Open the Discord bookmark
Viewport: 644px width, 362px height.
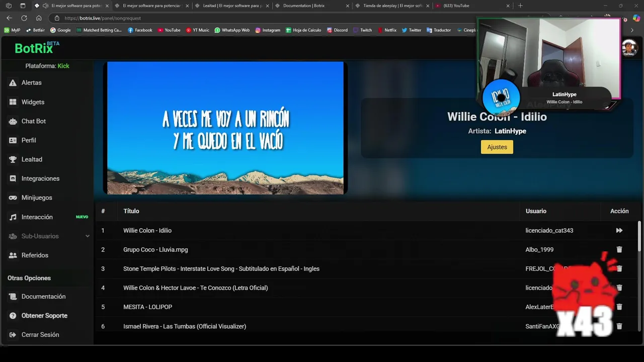[337, 30]
